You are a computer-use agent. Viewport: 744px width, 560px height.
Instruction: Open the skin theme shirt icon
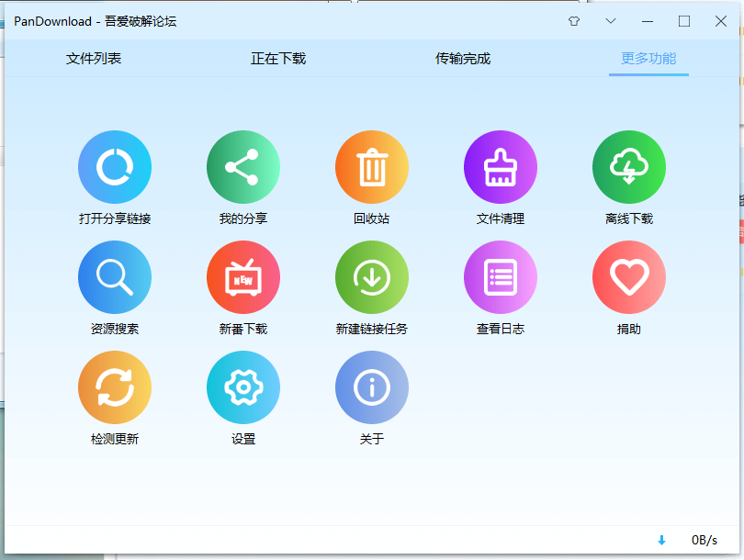[x=574, y=21]
